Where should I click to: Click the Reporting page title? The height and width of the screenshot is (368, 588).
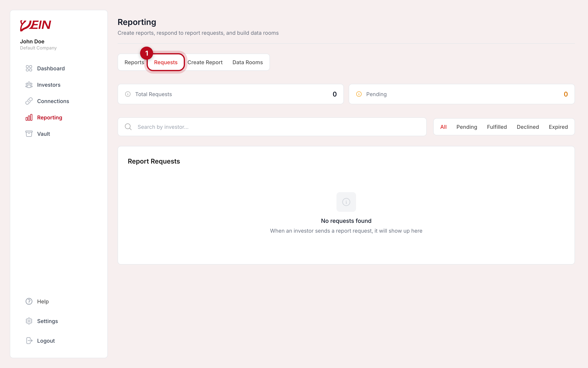pos(137,22)
